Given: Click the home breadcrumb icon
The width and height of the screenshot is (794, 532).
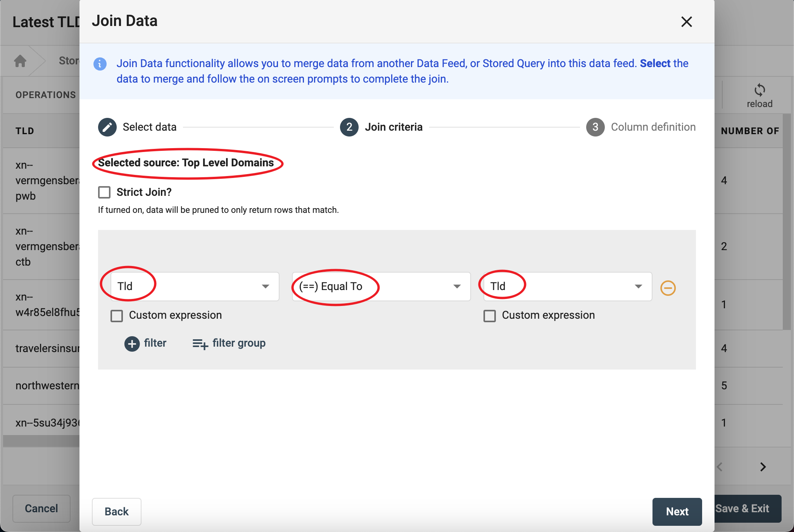Looking at the screenshot, I should pyautogui.click(x=20, y=61).
